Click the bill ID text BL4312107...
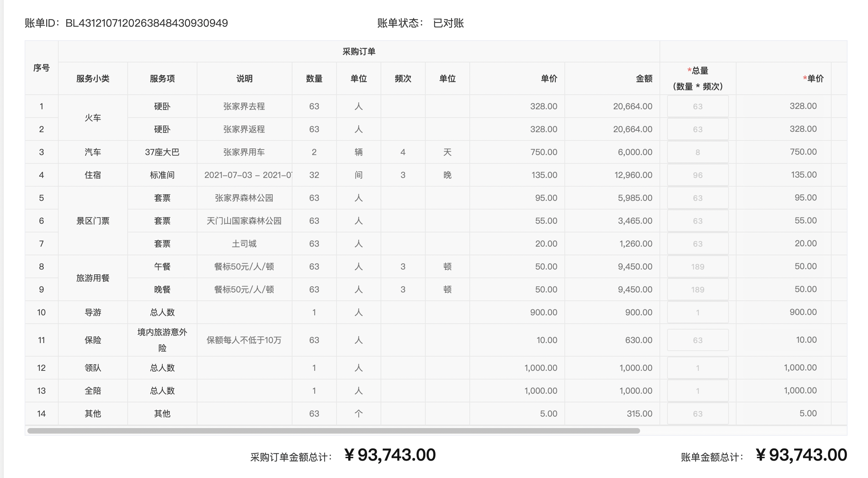 pos(146,23)
